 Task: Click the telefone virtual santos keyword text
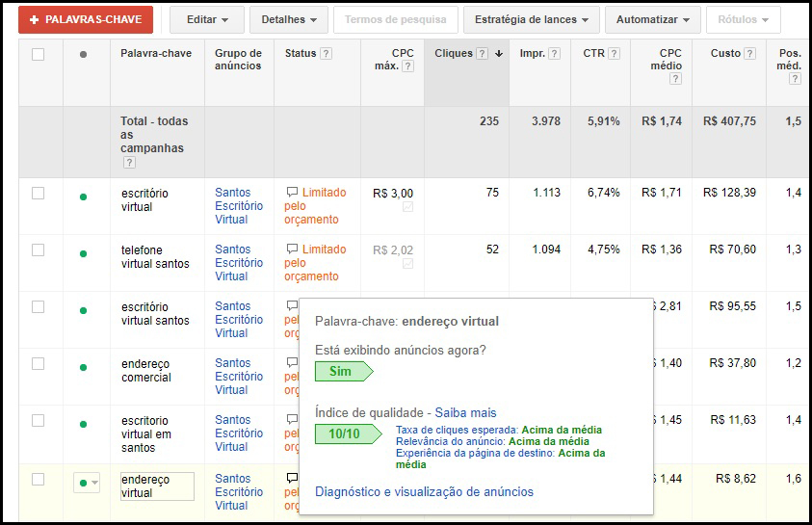tap(155, 257)
